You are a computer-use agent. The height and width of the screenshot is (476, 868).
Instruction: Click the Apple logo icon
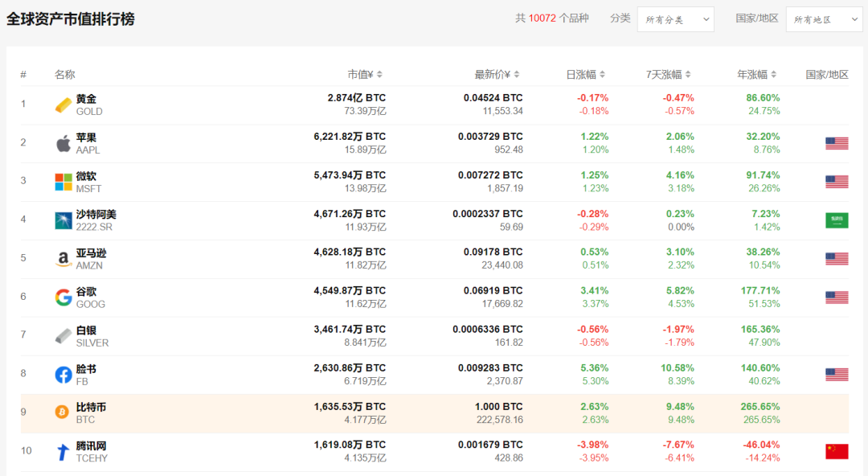pos(63,144)
